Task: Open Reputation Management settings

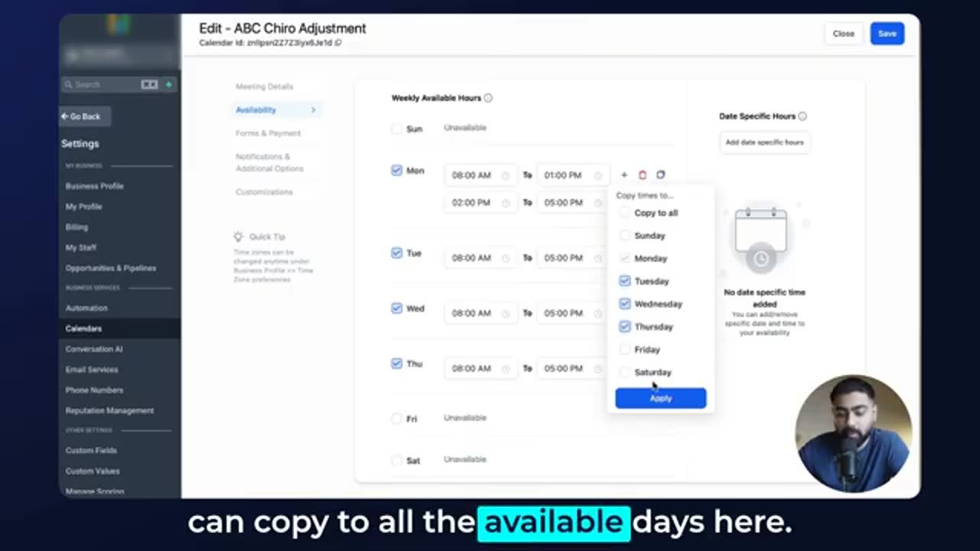Action: (x=109, y=411)
